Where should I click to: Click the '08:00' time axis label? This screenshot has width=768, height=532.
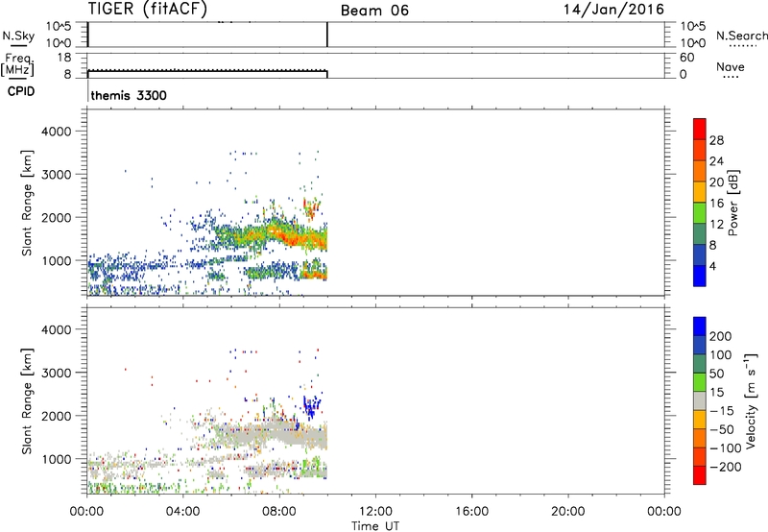click(279, 512)
